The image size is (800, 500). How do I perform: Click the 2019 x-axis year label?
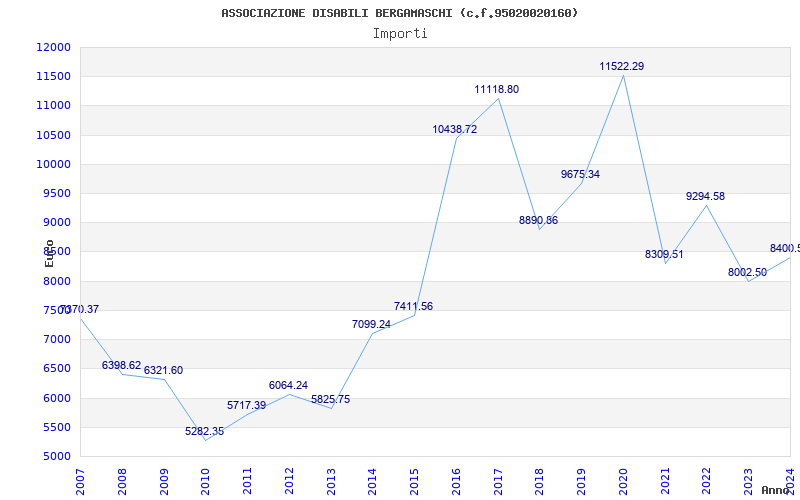[581, 482]
